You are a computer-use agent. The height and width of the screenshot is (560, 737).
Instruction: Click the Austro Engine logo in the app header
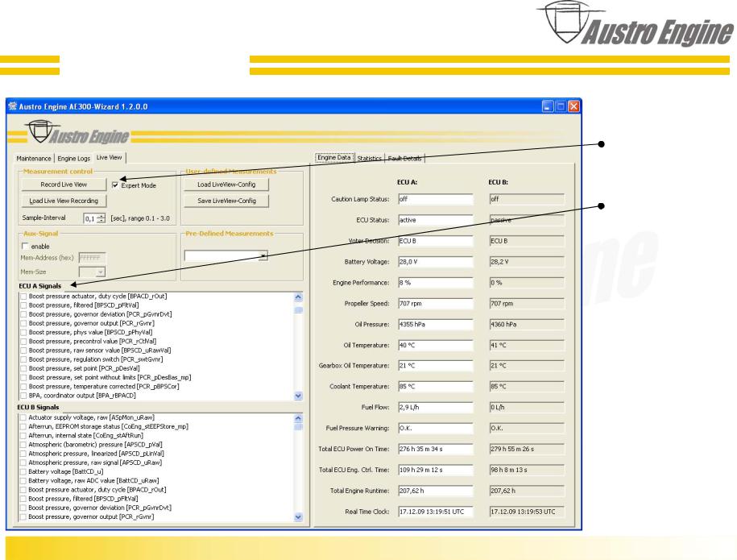pos(78,133)
